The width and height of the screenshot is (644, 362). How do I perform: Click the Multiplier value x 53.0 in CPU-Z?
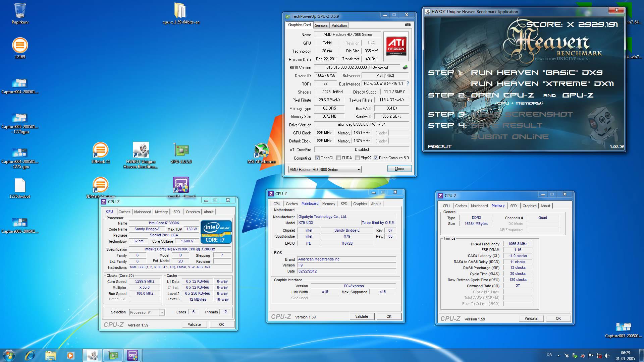point(145,288)
